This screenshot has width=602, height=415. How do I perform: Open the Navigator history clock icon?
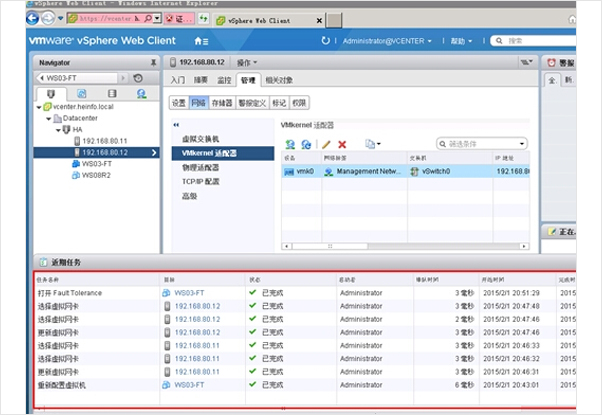[138, 78]
